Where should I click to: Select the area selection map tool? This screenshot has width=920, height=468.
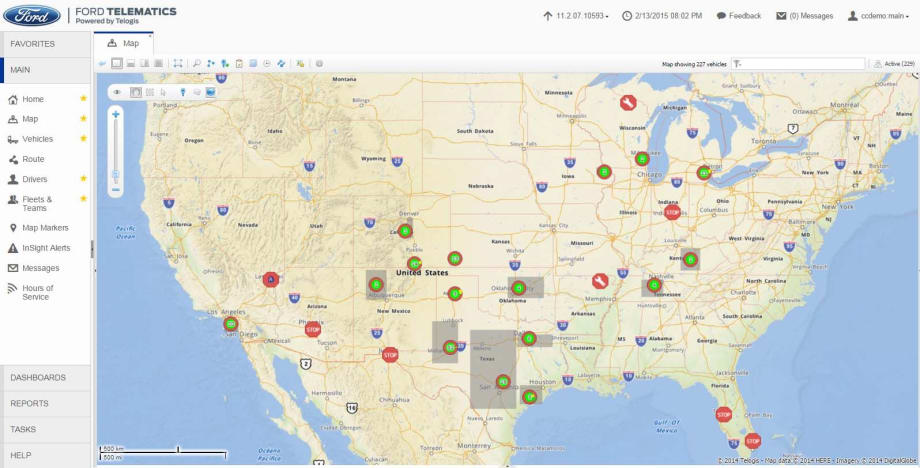tap(150, 92)
